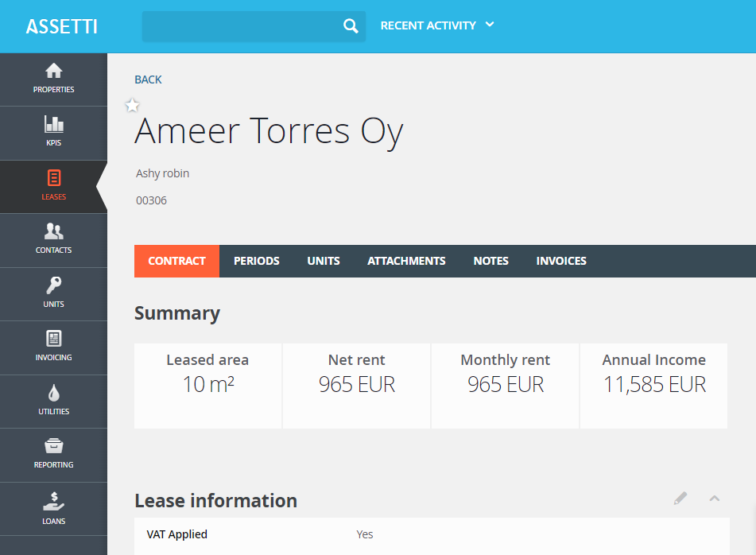Open Utilities in the sidebar
Screen dimensions: 756x555
tap(53, 402)
